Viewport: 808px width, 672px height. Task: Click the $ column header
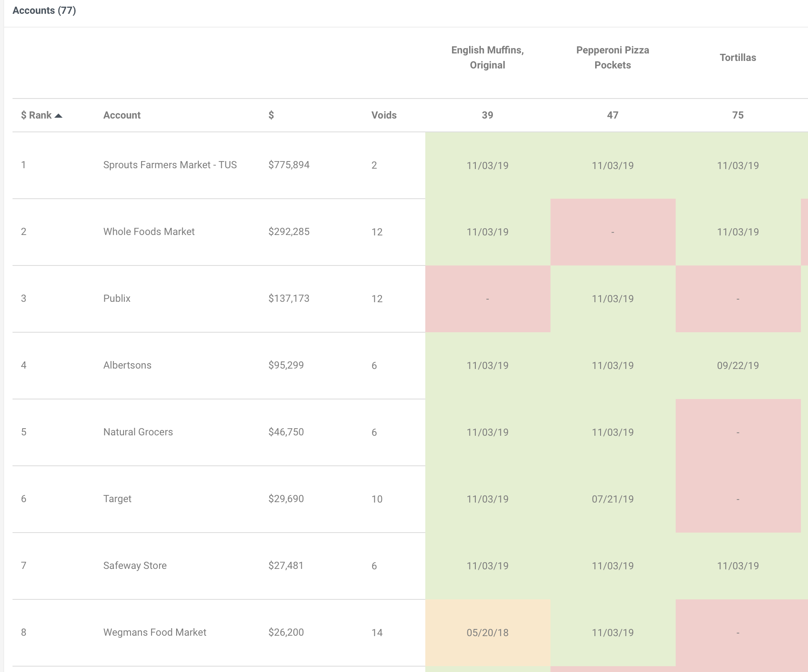pyautogui.click(x=271, y=115)
